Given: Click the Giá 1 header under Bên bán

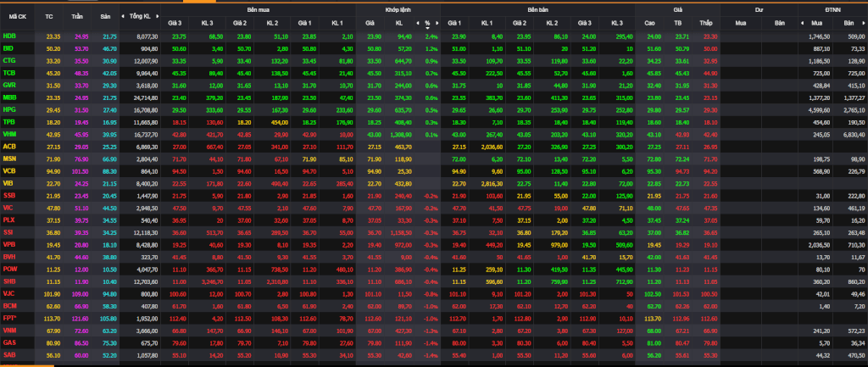Looking at the screenshot, I should [x=454, y=23].
